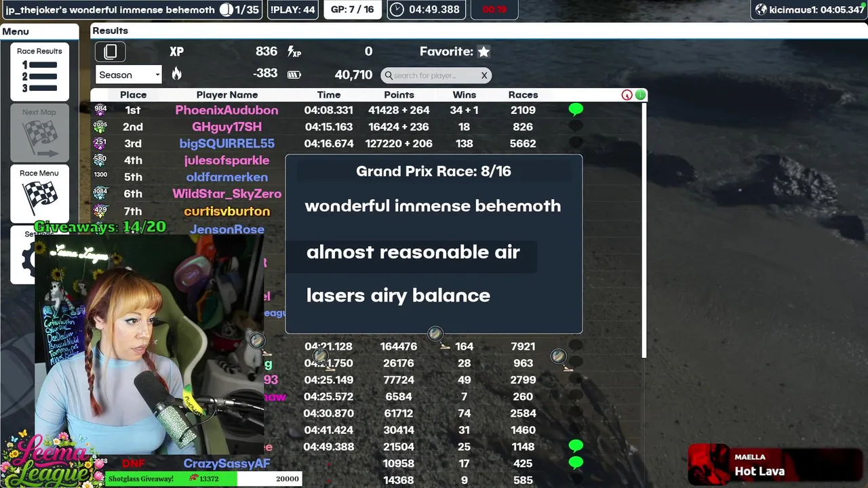The height and width of the screenshot is (488, 868).
Task: Click julesofsparkle's 580 rank badge
Action: click(x=100, y=160)
